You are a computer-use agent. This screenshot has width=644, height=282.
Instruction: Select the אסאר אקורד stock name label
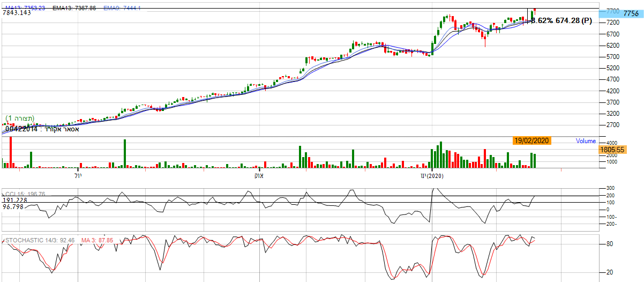(x=42, y=129)
